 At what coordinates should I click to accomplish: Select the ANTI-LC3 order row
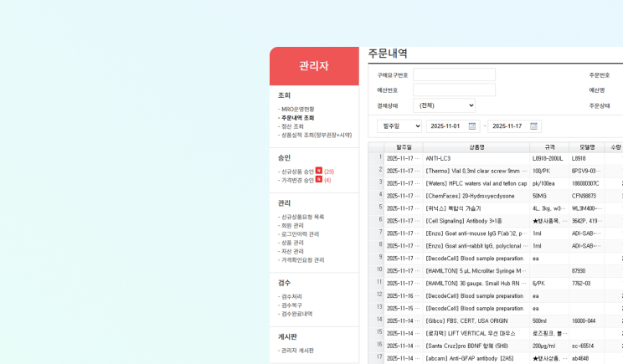496,158
